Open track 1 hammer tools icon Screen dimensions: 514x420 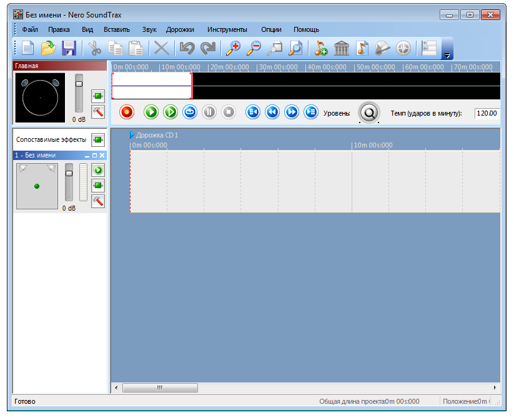pyautogui.click(x=98, y=201)
